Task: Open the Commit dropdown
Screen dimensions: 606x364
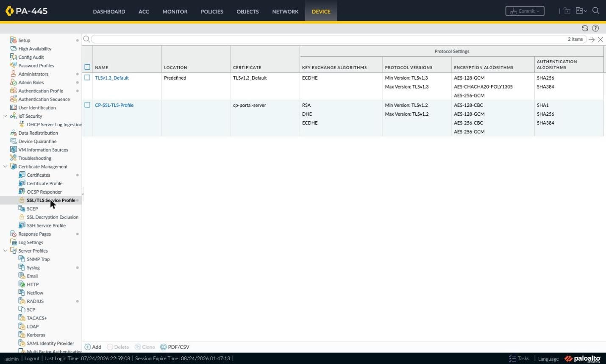Action: [x=525, y=11]
